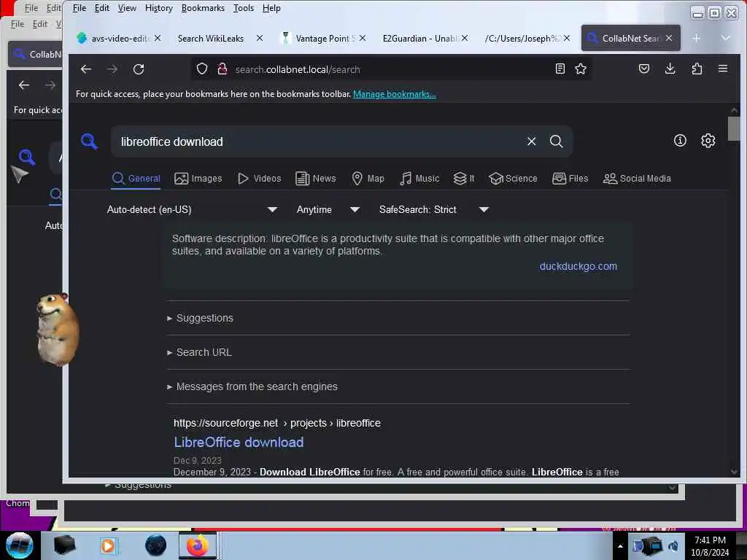Viewport: 747px width, 560px height.
Task: Close the Search WikiLeaks tab
Action: coord(260,38)
